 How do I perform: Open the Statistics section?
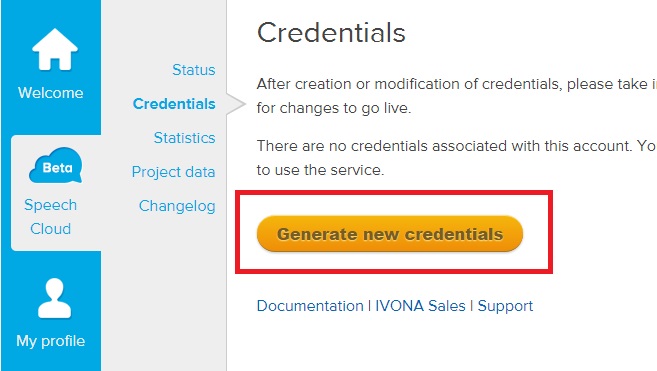[x=184, y=138]
